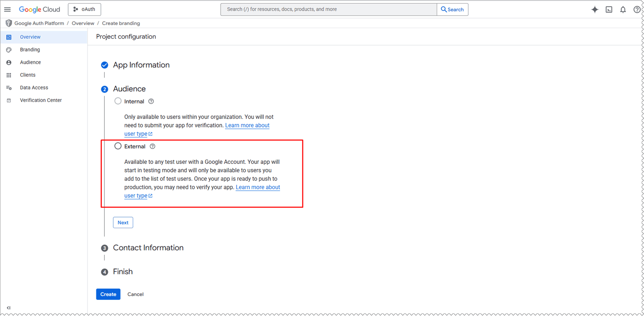Click the Google Auth Platform shield icon

pyautogui.click(x=8, y=23)
